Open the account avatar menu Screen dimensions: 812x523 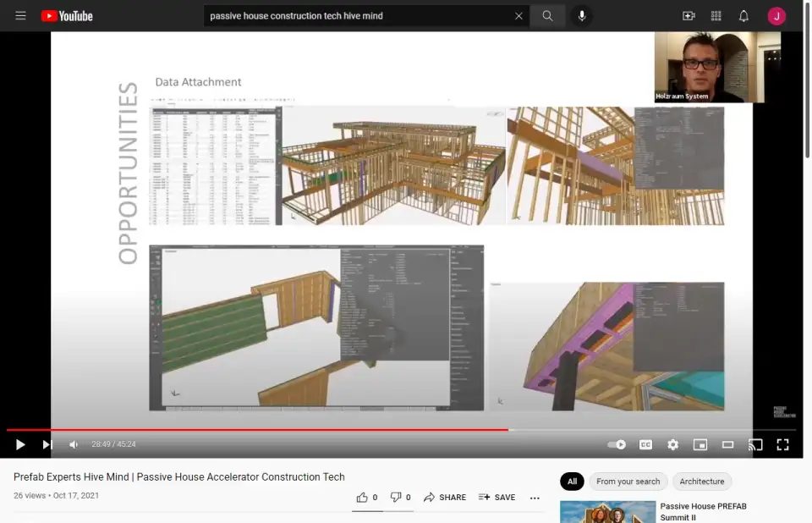coord(776,16)
